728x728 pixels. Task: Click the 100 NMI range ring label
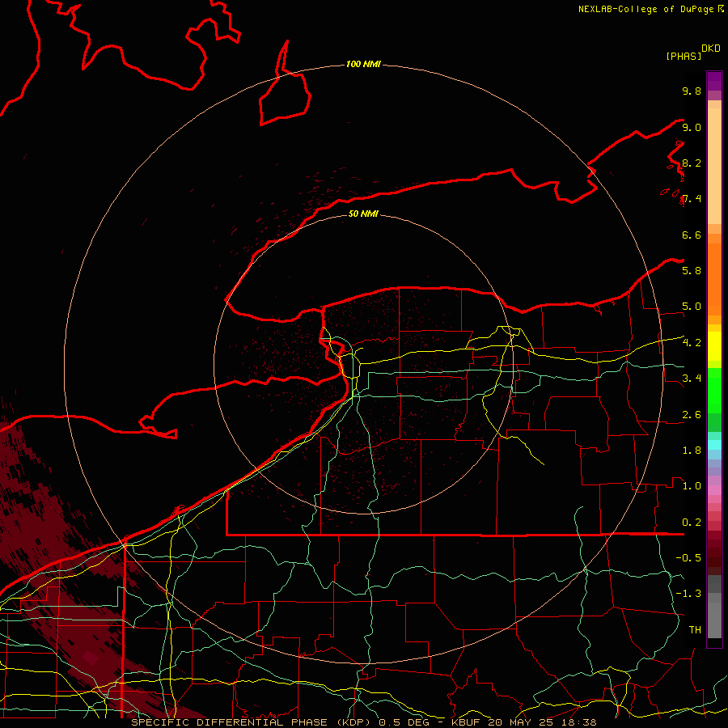coord(363,64)
